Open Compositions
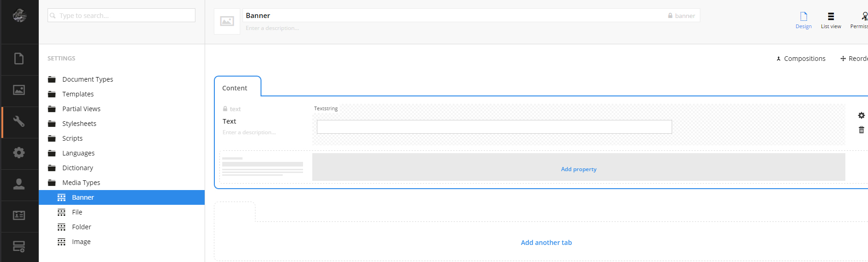 801,59
